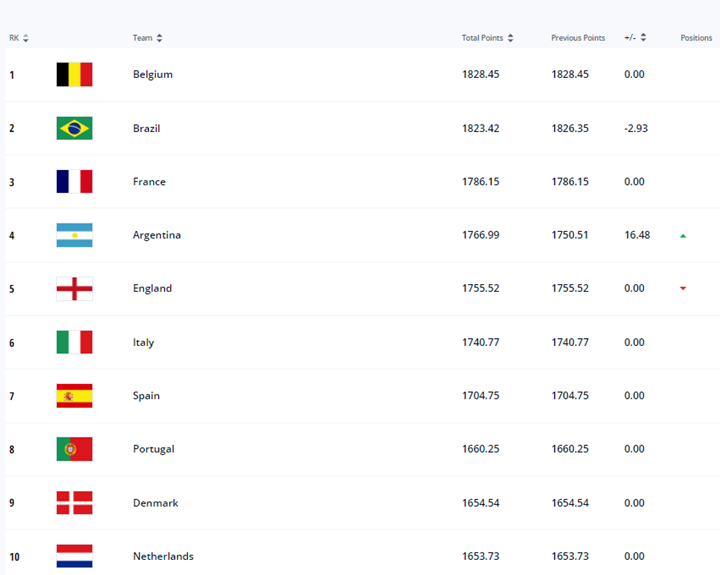Viewport: 720px width, 575px height.
Task: Select Brazil's total points value 1823.42
Action: pos(480,128)
